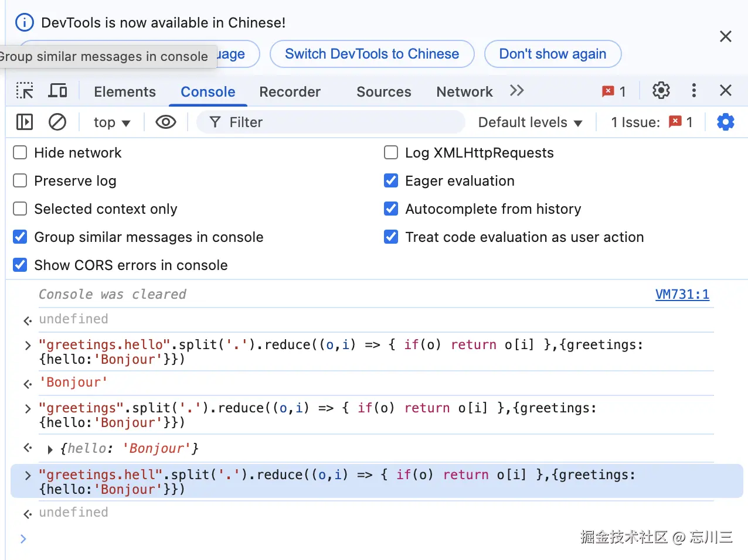Close the DevTools panel with the X beside the three-dot menu

point(726,90)
